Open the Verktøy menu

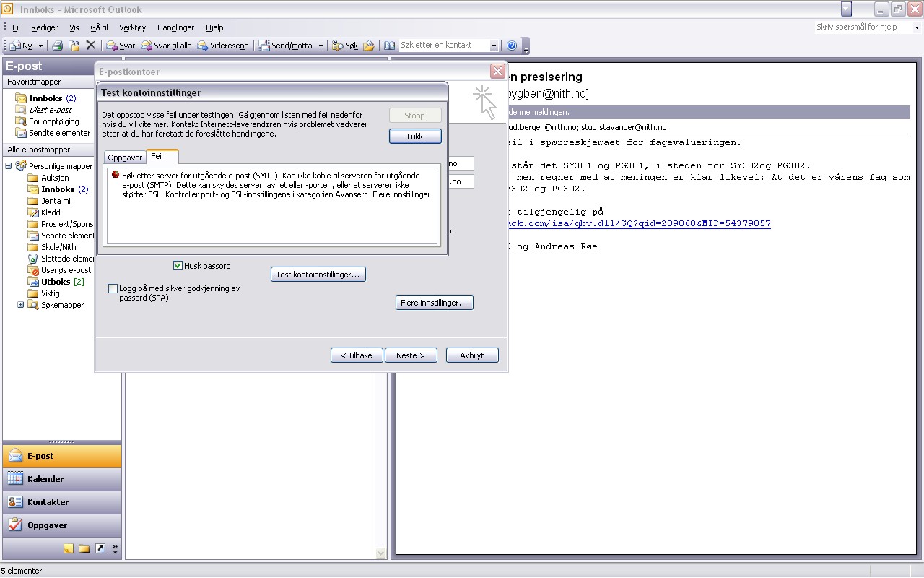point(133,27)
